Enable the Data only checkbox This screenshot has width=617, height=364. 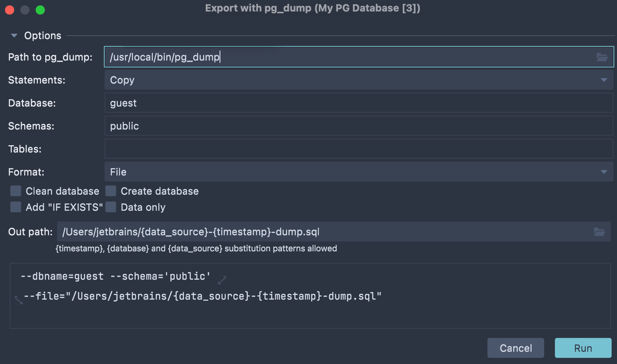(x=111, y=207)
